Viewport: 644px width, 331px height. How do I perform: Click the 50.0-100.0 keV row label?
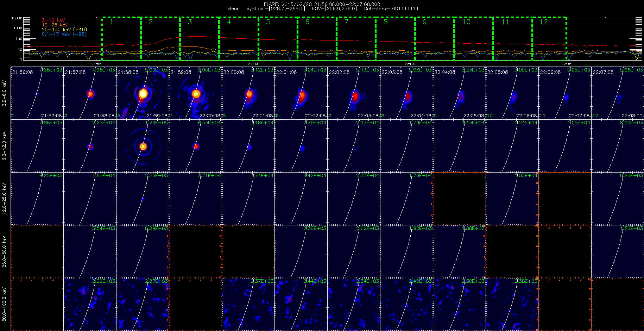4,304
